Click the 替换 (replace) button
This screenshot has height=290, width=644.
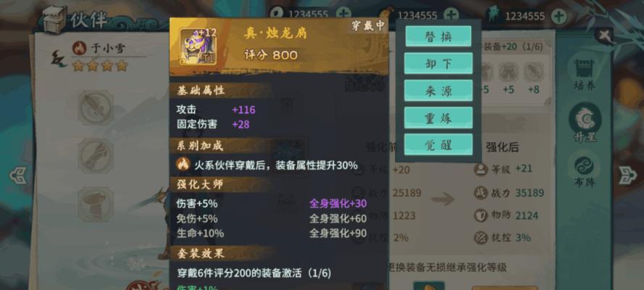[x=438, y=36]
